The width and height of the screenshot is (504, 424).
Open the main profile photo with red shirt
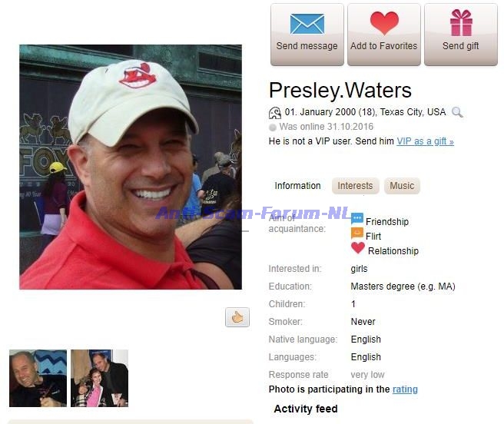click(131, 167)
